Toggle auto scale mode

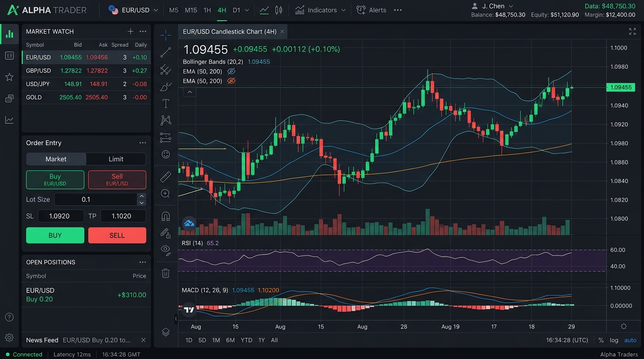click(x=630, y=340)
